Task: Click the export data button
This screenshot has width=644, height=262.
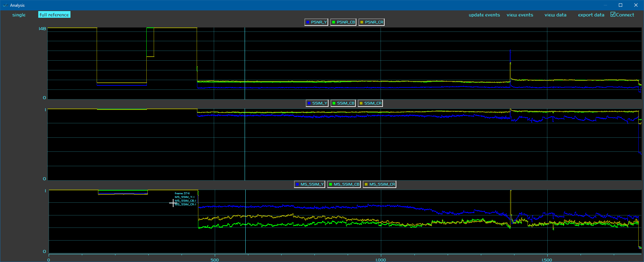Action: (x=591, y=15)
